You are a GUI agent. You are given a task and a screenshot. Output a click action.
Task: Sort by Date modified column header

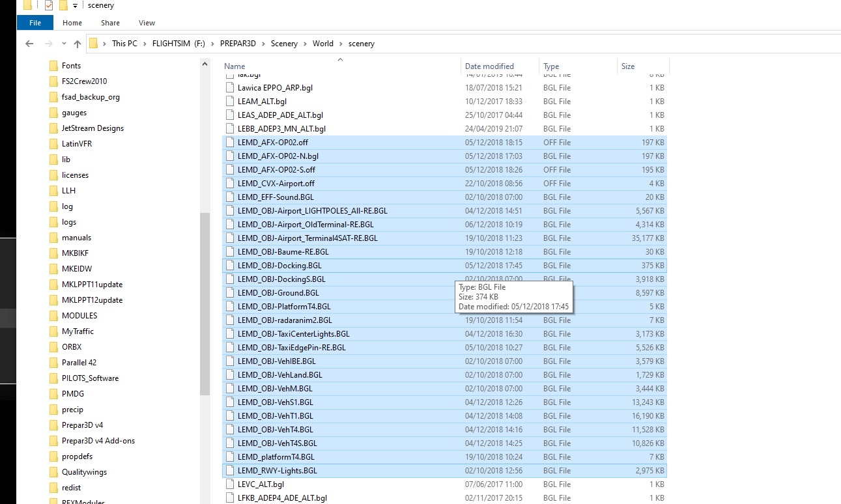[x=489, y=66]
